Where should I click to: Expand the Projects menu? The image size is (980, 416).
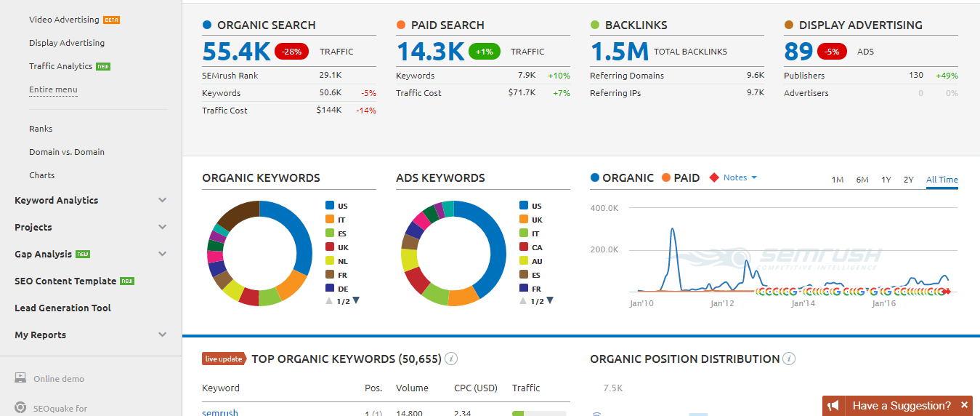[x=163, y=227]
